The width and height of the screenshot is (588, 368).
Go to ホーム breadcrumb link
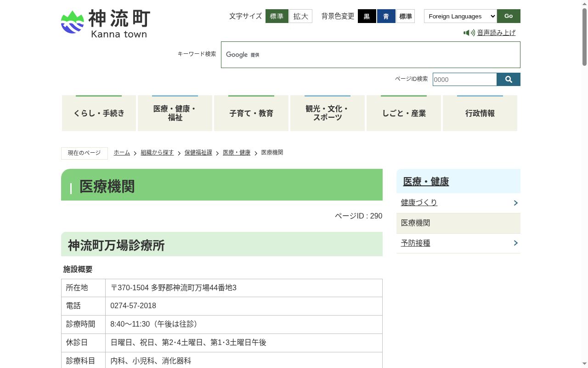click(122, 153)
